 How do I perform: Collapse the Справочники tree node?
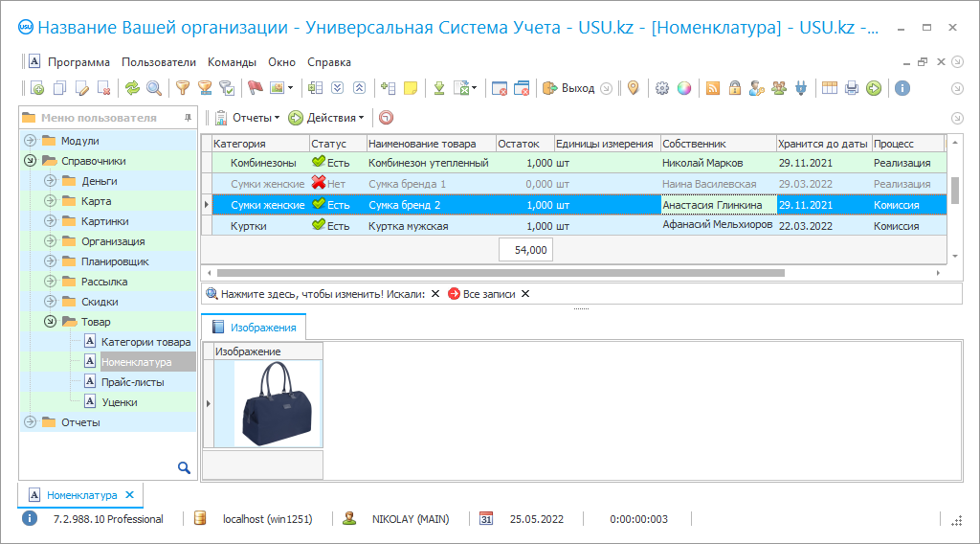click(x=30, y=161)
